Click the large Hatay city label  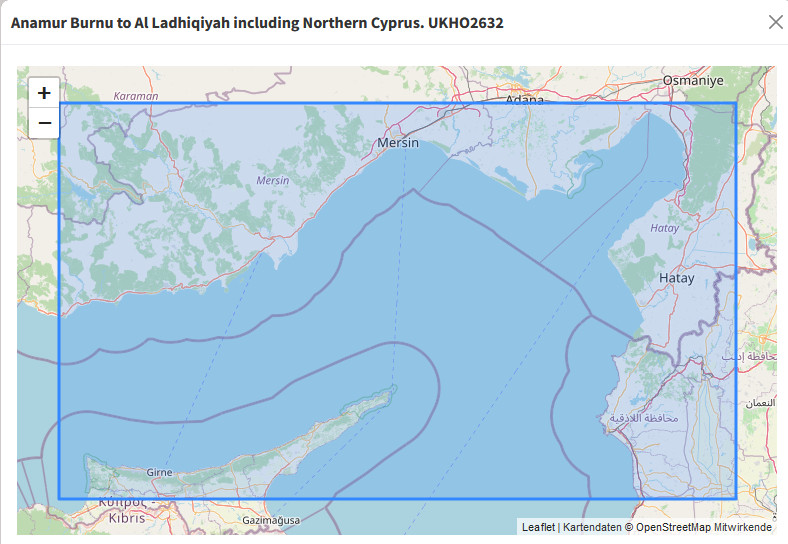click(676, 278)
